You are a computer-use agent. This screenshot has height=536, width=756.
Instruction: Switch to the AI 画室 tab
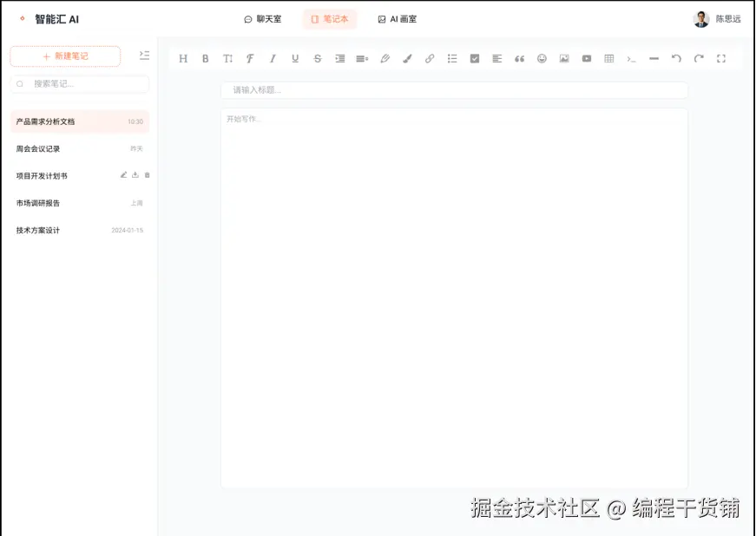point(398,19)
